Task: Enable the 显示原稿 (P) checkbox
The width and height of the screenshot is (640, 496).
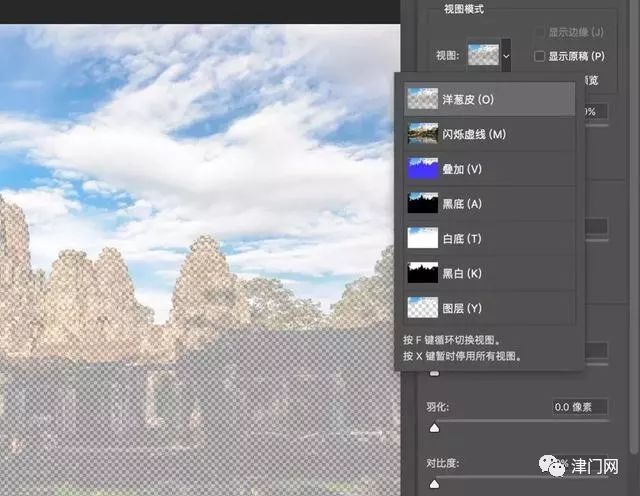Action: (541, 57)
